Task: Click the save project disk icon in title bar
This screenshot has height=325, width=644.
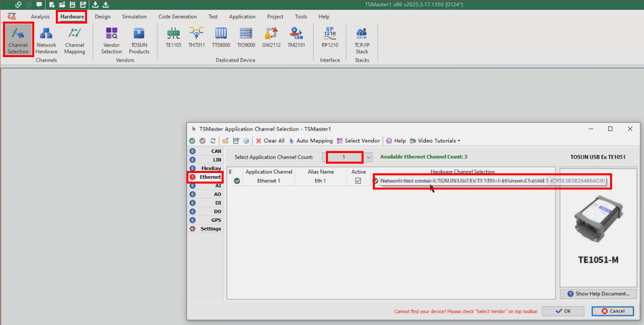Action: (x=72, y=5)
